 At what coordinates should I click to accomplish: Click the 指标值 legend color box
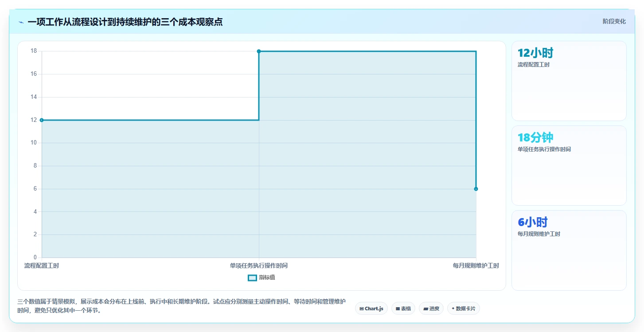(x=252, y=278)
